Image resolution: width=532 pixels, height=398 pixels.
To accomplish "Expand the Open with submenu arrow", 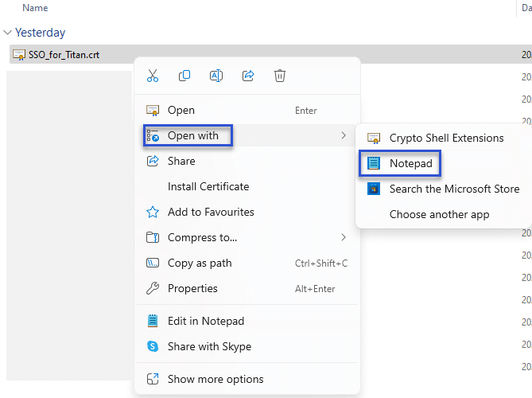I will tap(344, 136).
